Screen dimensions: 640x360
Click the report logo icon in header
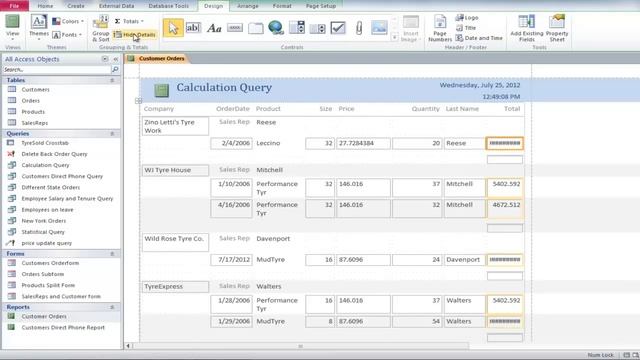(x=162, y=90)
